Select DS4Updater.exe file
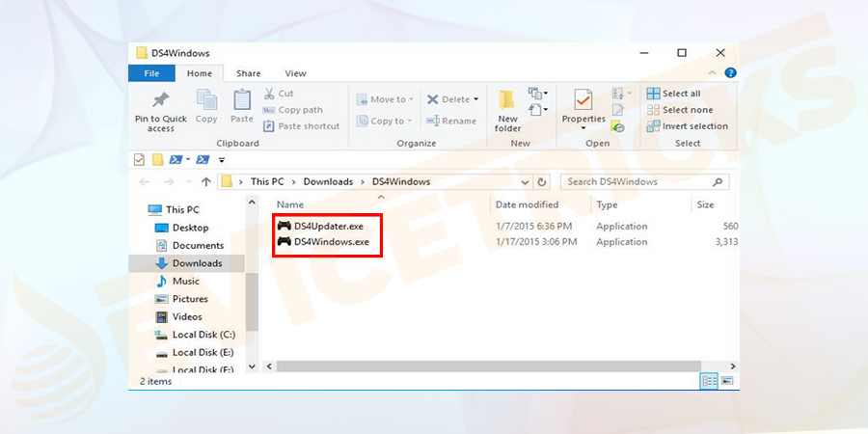The height and width of the screenshot is (434, 868). (320, 226)
